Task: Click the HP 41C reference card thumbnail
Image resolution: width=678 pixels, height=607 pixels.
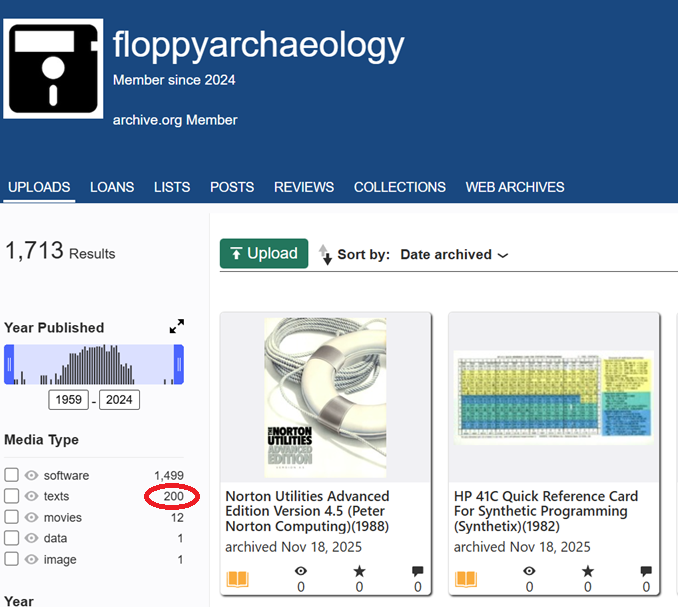Action: 554,397
